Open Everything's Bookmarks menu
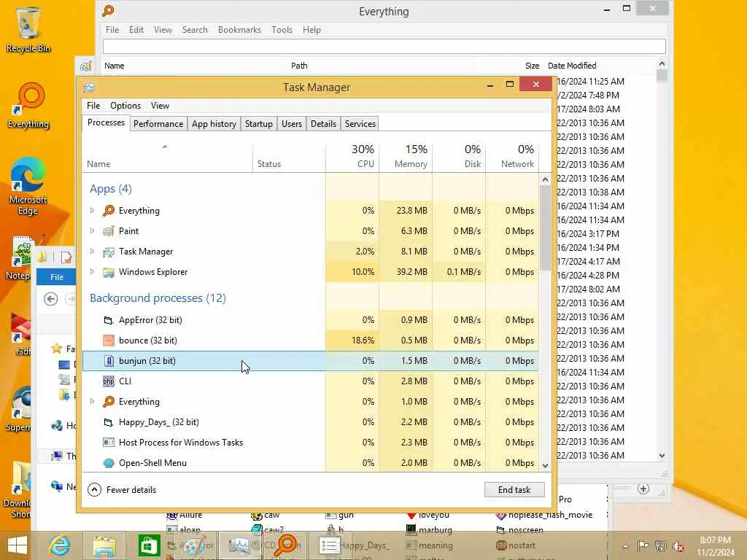This screenshot has height=560, width=747. tap(239, 29)
